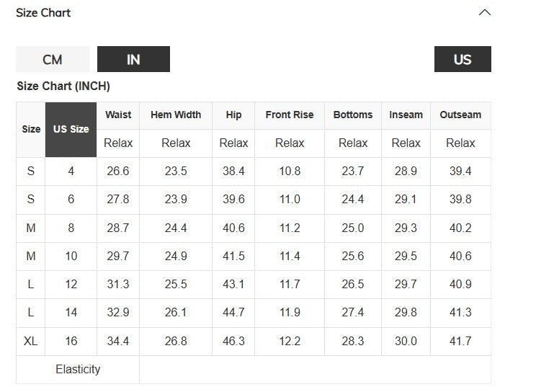The height and width of the screenshot is (392, 536).
Task: Switch units to CM
Action: click(53, 59)
